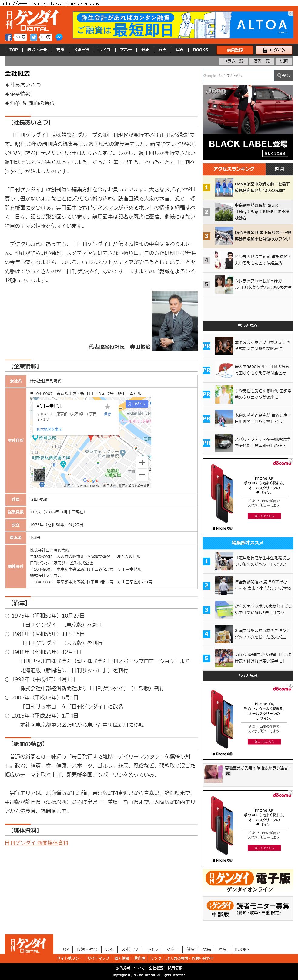Open rank 4 ピン芸人せつこ article
The width and height of the screenshot is (298, 980).
[248, 260]
